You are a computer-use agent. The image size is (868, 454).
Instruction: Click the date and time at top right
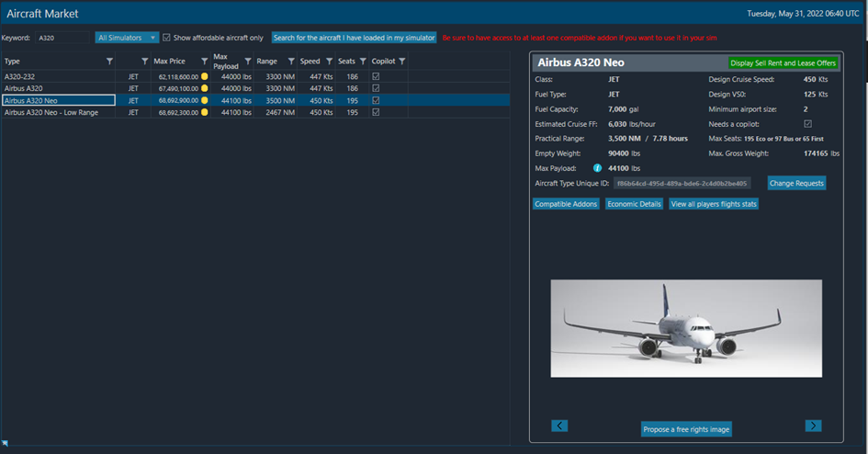pyautogui.click(x=803, y=13)
